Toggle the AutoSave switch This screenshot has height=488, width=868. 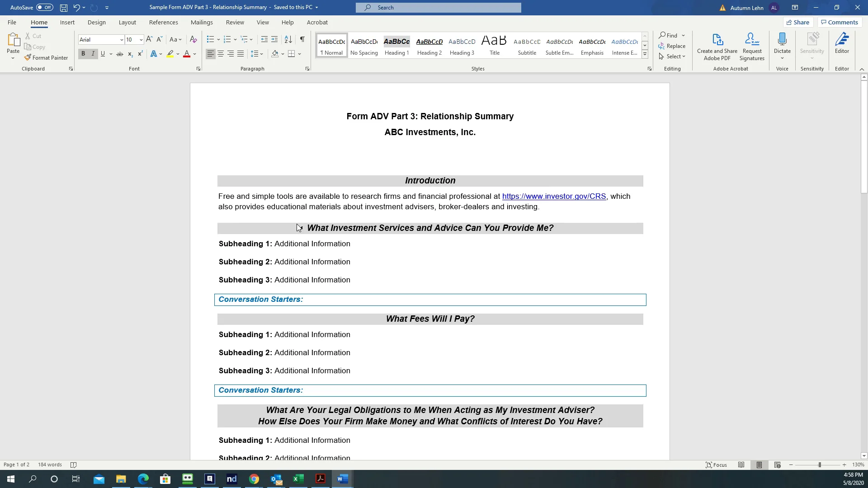point(44,8)
